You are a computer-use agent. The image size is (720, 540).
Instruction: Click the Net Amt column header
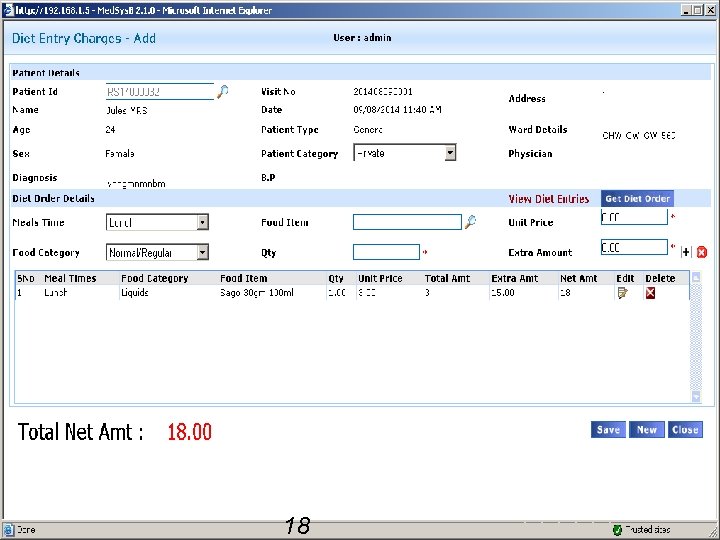click(x=579, y=278)
